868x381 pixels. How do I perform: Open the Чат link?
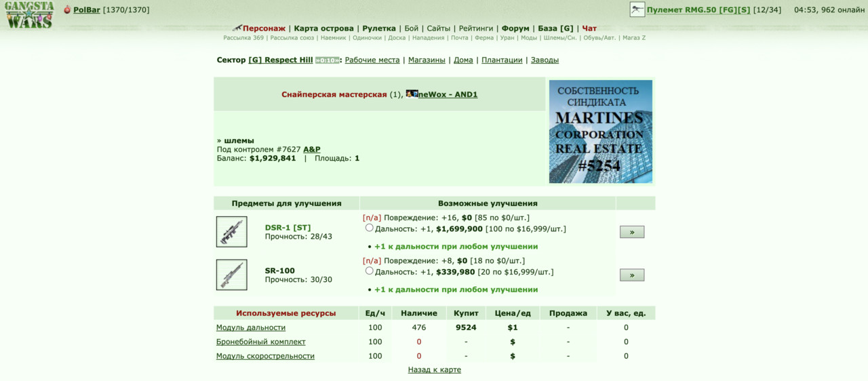(x=589, y=28)
